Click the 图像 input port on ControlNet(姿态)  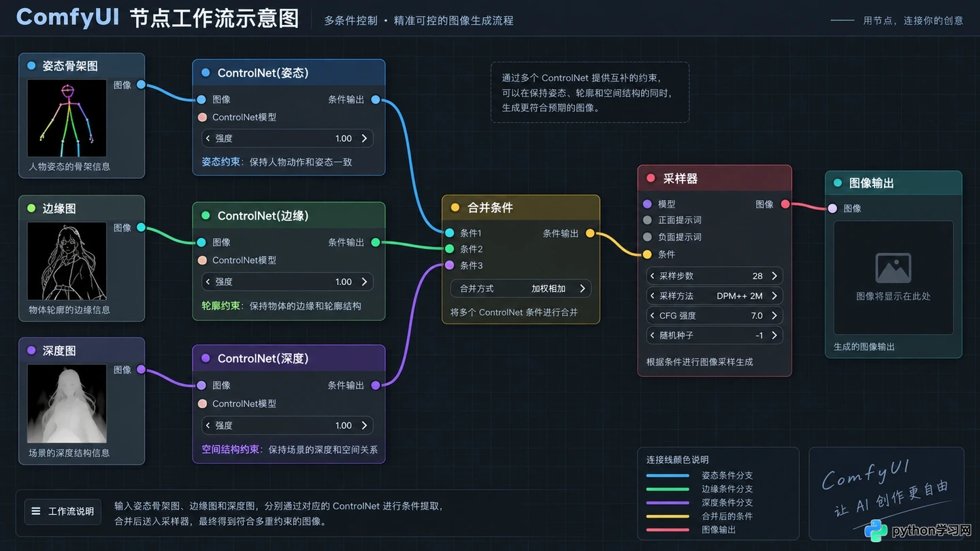pyautogui.click(x=201, y=99)
